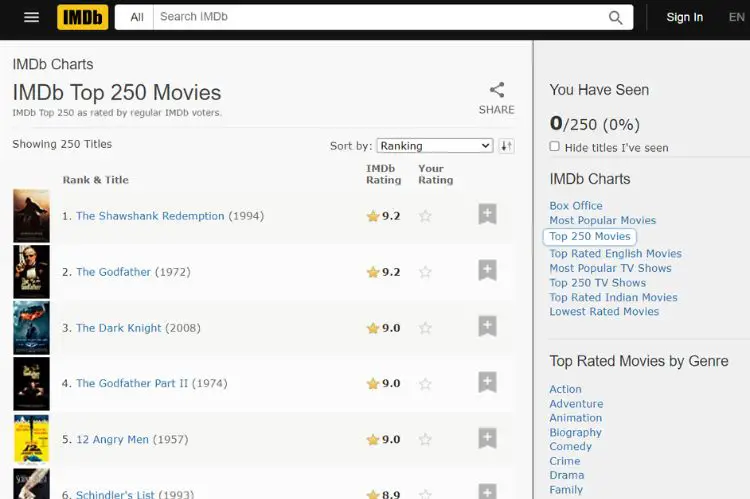This screenshot has height=499, width=750.
Task: Enable Hide titles I've seen checkbox
Action: 554,146
